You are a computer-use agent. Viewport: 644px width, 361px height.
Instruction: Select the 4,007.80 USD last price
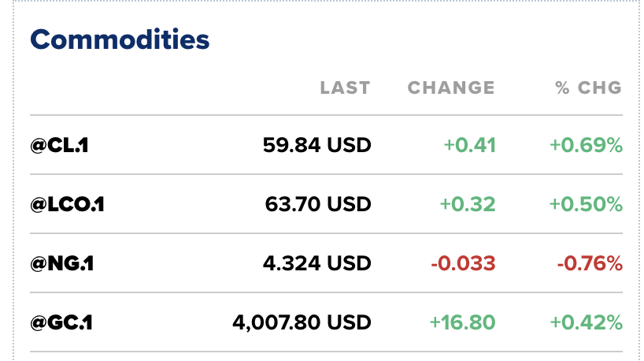(x=302, y=322)
